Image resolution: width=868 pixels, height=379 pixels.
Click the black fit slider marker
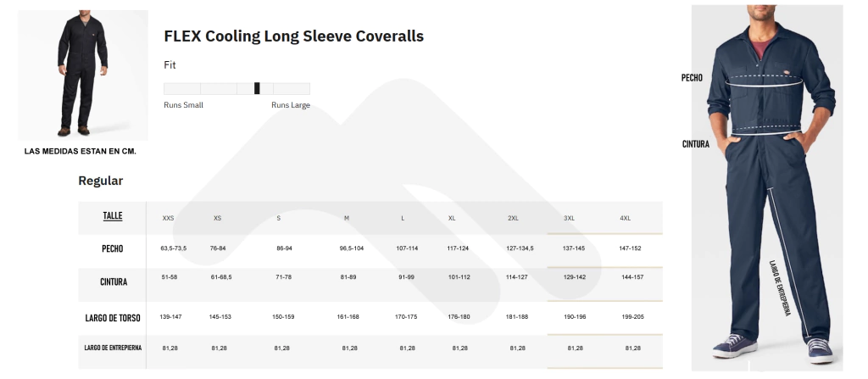pos(257,88)
